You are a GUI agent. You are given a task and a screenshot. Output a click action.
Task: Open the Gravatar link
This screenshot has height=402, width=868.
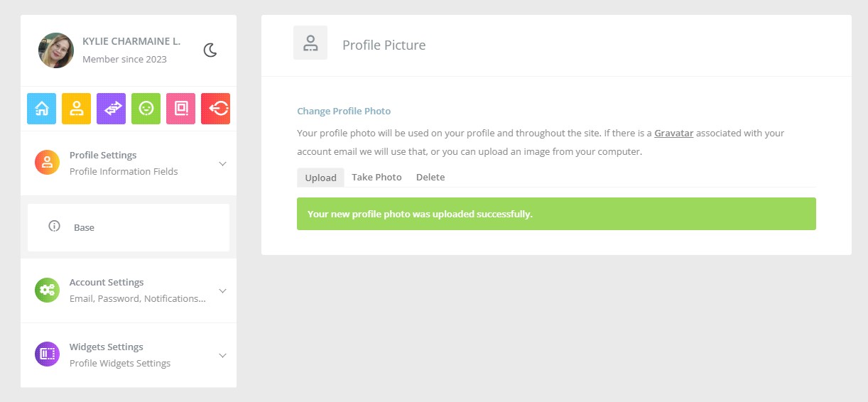tap(673, 133)
